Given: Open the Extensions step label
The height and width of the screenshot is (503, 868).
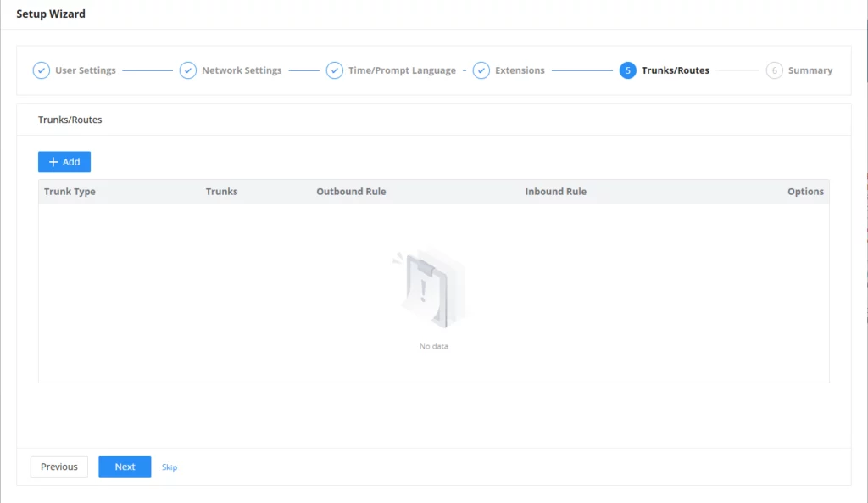Looking at the screenshot, I should (520, 70).
